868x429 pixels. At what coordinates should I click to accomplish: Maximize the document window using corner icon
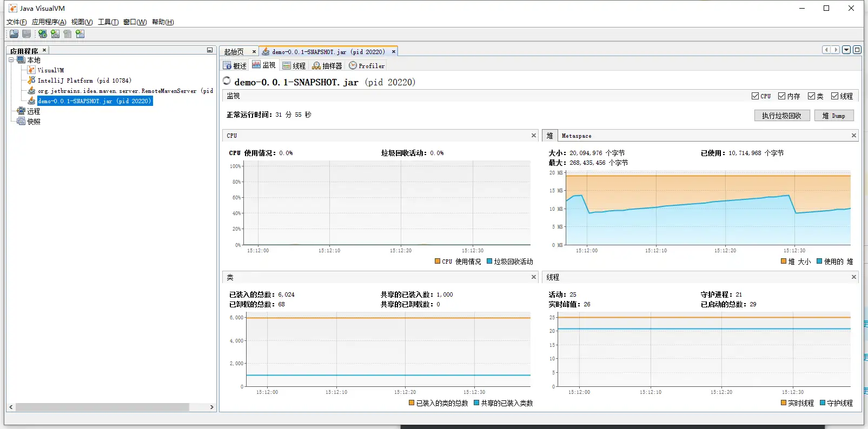coord(857,50)
